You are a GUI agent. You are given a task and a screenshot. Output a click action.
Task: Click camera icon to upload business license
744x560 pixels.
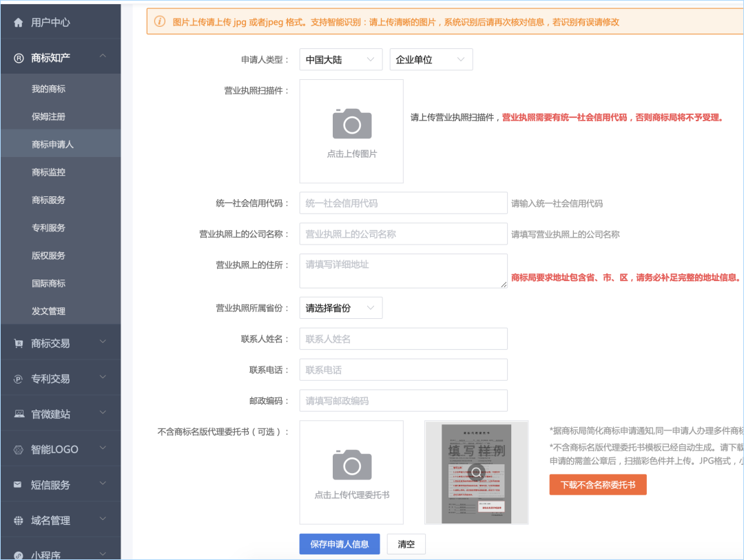tap(351, 124)
